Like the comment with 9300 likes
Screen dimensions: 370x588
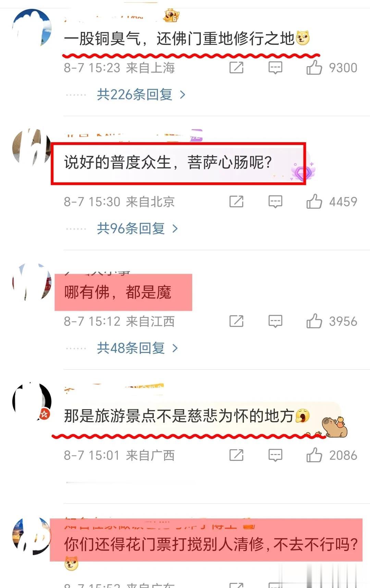point(314,68)
